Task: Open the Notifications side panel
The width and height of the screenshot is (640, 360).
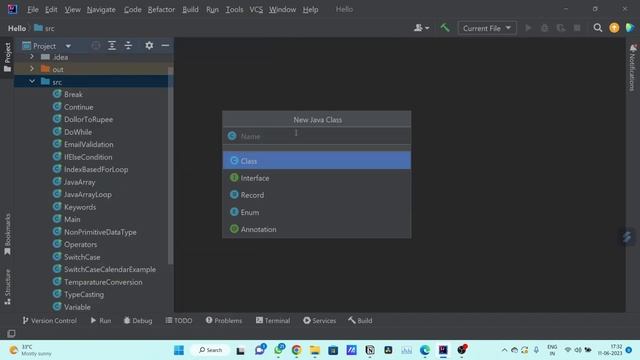Action: click(633, 67)
